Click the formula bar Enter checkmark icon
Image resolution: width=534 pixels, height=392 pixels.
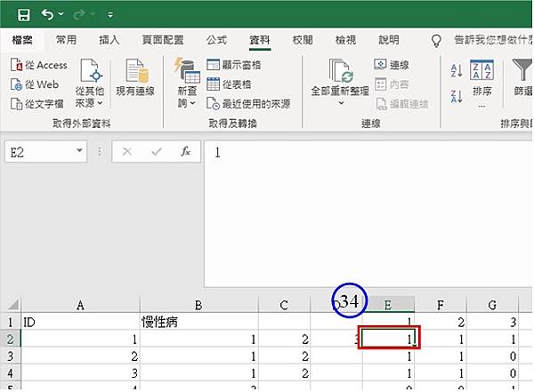click(x=157, y=151)
